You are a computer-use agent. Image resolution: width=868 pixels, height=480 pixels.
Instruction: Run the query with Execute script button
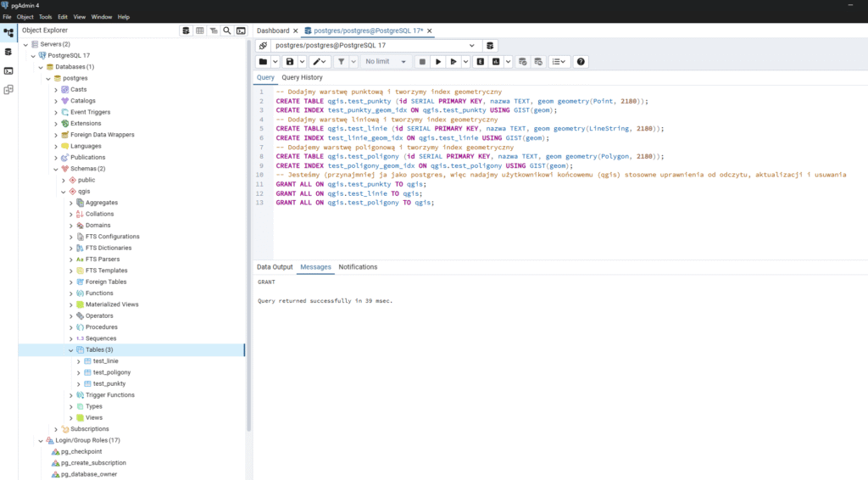[x=438, y=62]
